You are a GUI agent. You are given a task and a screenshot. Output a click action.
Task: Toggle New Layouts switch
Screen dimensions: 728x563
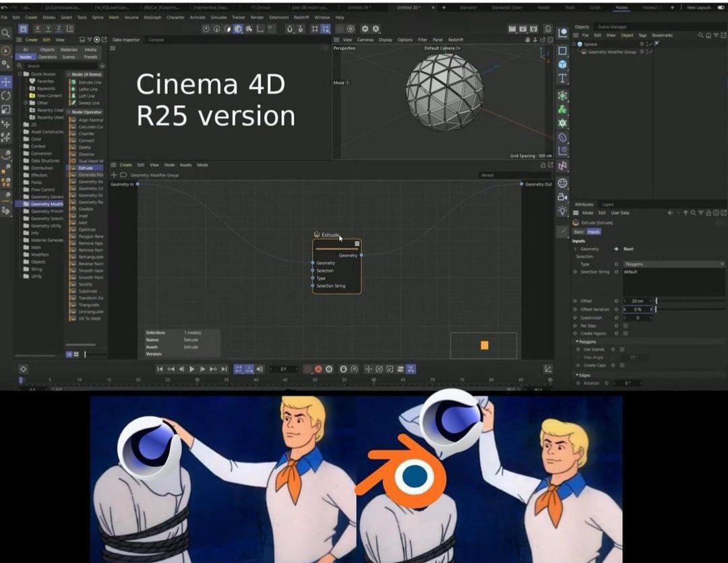[721, 7]
